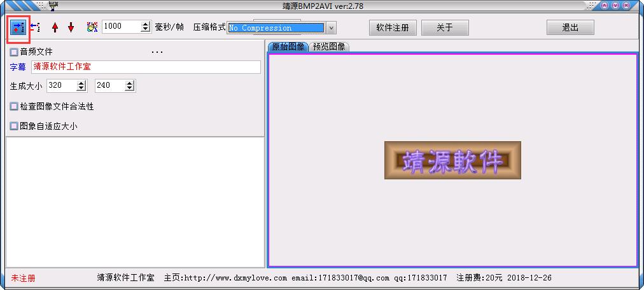The width and height of the screenshot is (644, 290).
Task: Move selected image up with red up arrow
Action: tap(55, 27)
